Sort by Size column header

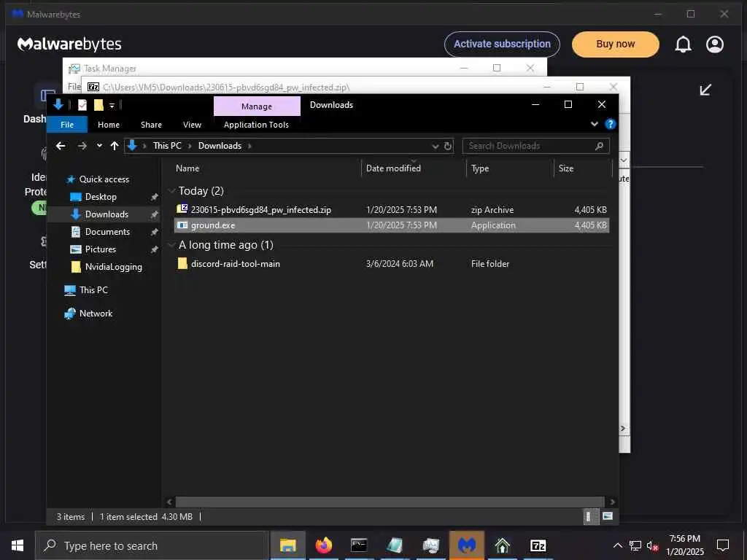click(566, 168)
